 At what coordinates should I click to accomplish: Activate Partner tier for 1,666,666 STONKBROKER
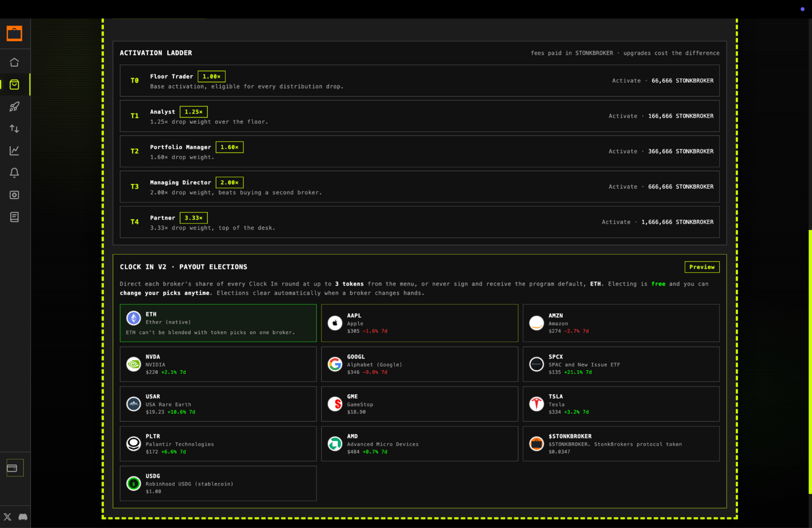658,222
